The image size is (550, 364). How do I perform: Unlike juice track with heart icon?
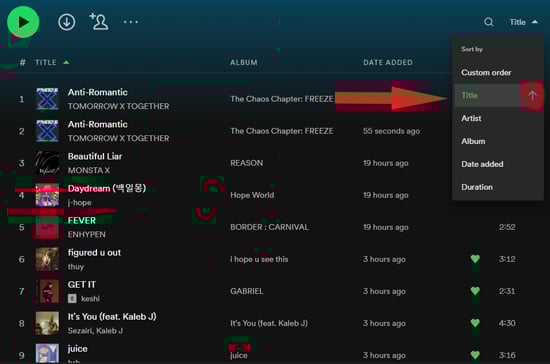475,355
